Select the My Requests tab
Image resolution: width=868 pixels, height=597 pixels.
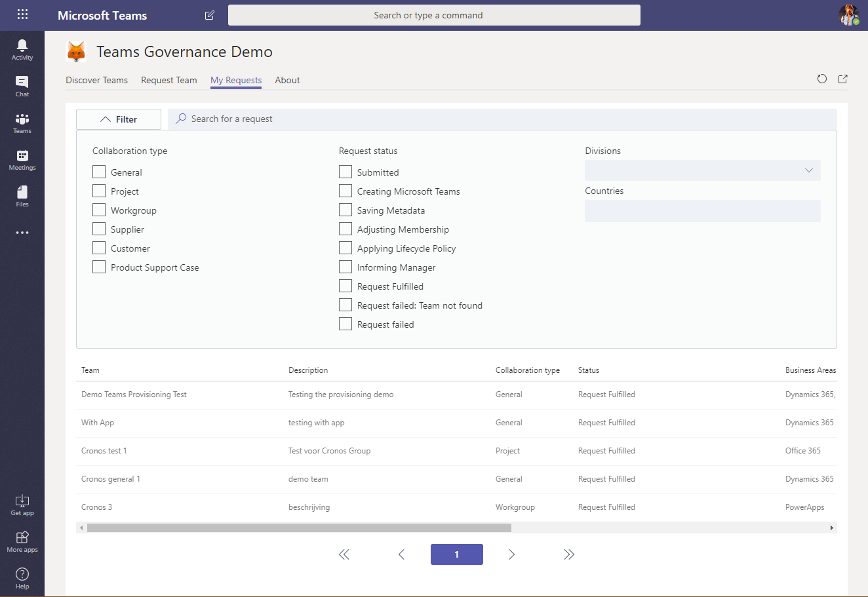pyautogui.click(x=236, y=80)
